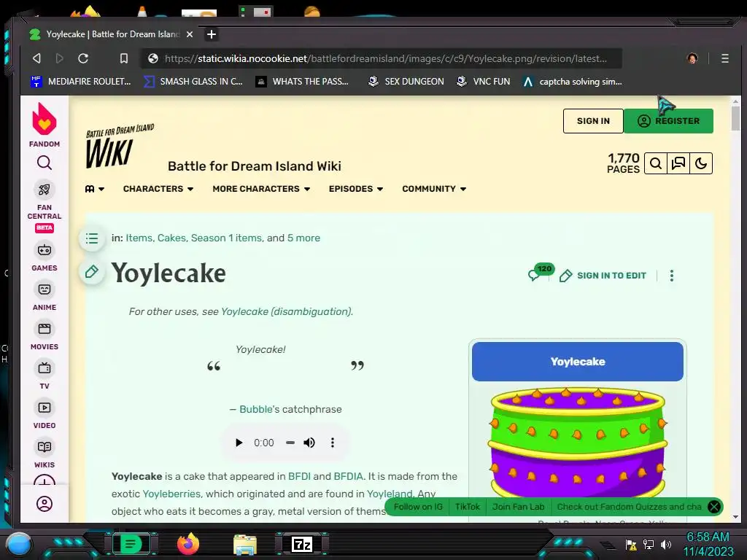Open the browser profile avatar
The height and width of the screenshot is (560, 747).
pyautogui.click(x=692, y=58)
